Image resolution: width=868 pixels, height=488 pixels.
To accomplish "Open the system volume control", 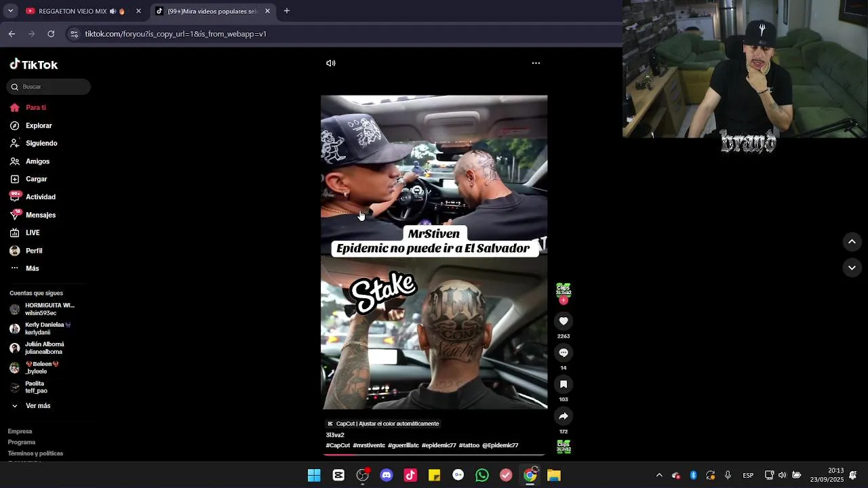I will coord(782,475).
